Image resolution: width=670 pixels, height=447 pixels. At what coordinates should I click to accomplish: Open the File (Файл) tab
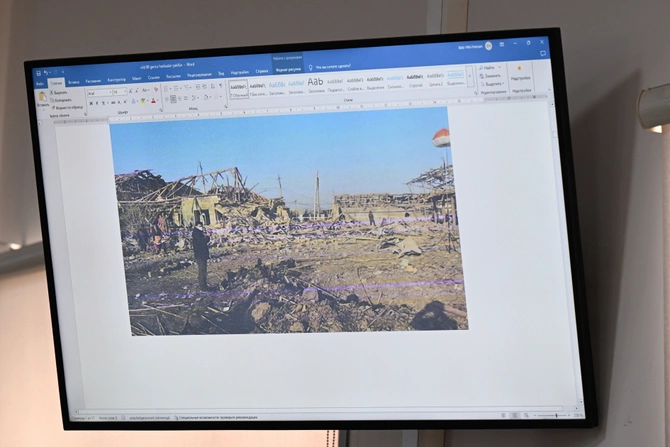pos(40,85)
